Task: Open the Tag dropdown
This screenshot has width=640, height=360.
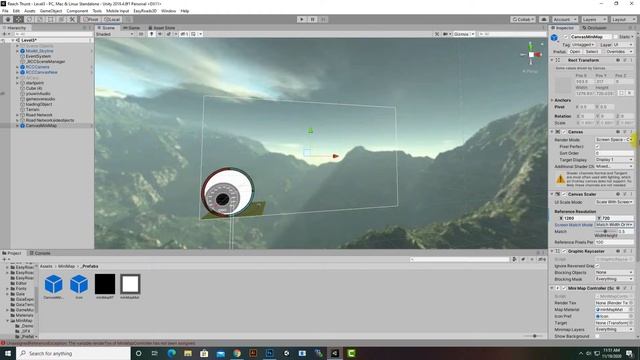Action: coord(583,44)
